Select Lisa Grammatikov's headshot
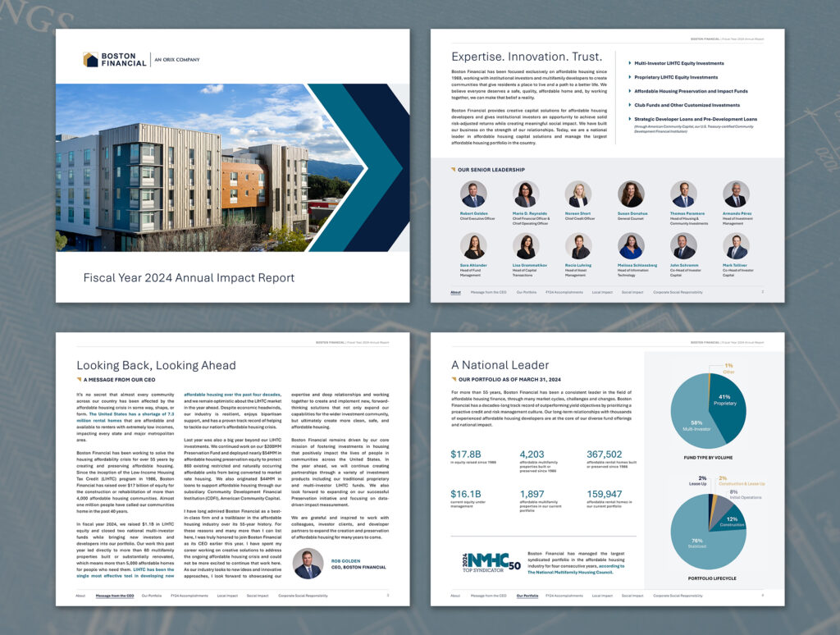 [526, 246]
